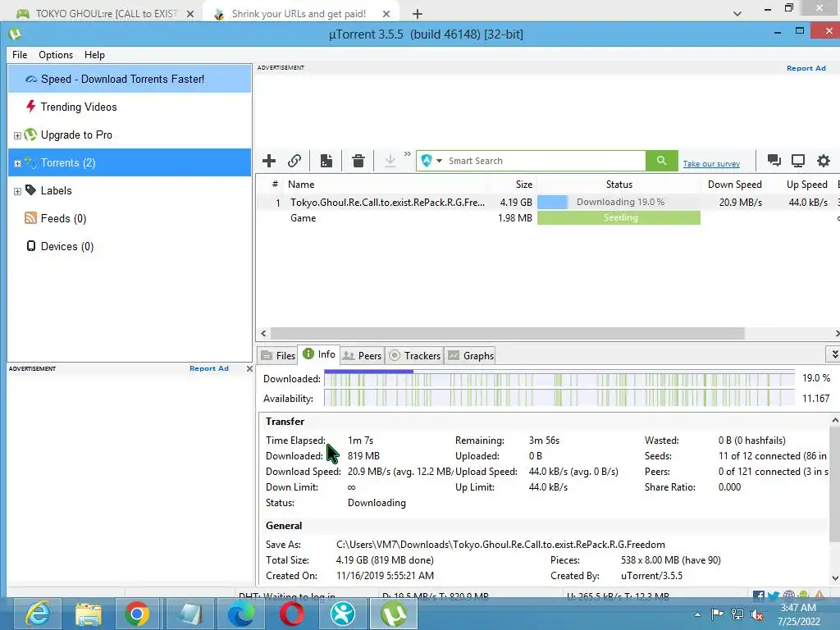Open the Help menu
Viewport: 840px width, 630px height.
coord(94,55)
